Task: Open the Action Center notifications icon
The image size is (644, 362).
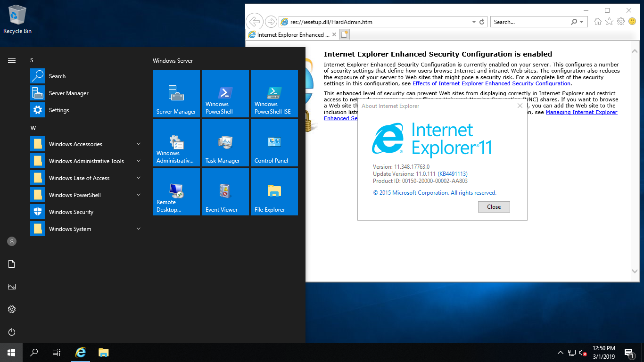Action: (x=628, y=353)
